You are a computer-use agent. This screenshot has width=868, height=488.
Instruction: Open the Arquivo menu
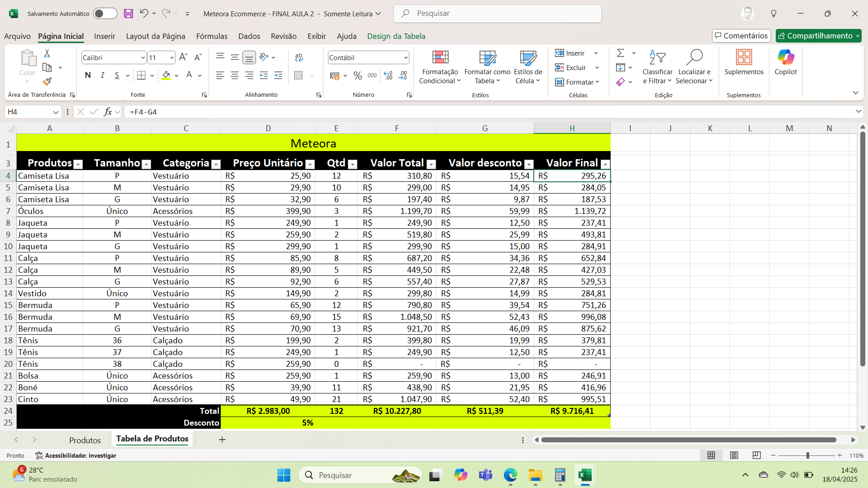[x=17, y=36]
